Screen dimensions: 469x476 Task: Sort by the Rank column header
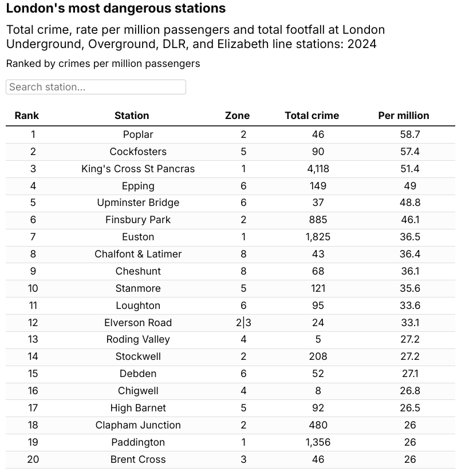27,116
